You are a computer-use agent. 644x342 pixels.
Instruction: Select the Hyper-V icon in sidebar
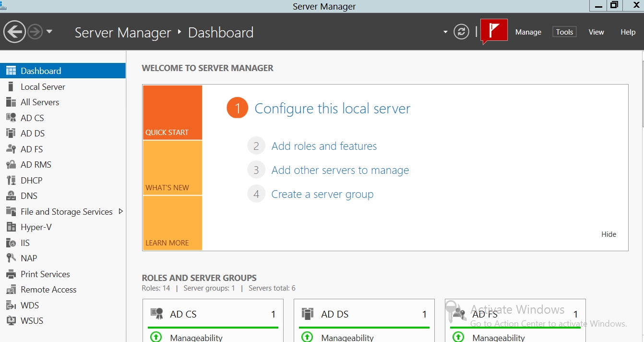click(x=11, y=227)
